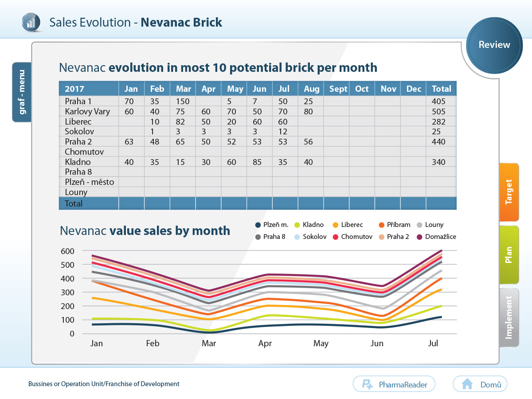The height and width of the screenshot is (399, 532).
Task: Click Praha 1 March value 150
Action: pos(183,101)
